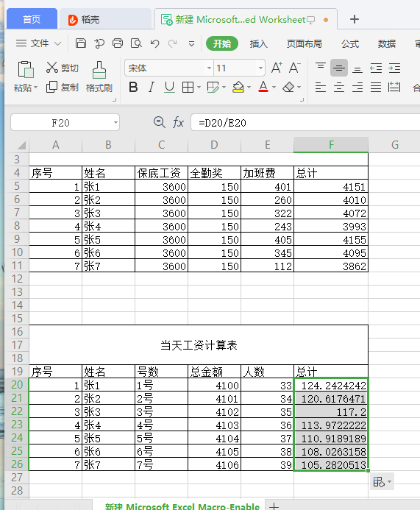Go to the 首页 tab
Viewport: 420px width, 510px height.
[x=32, y=19]
